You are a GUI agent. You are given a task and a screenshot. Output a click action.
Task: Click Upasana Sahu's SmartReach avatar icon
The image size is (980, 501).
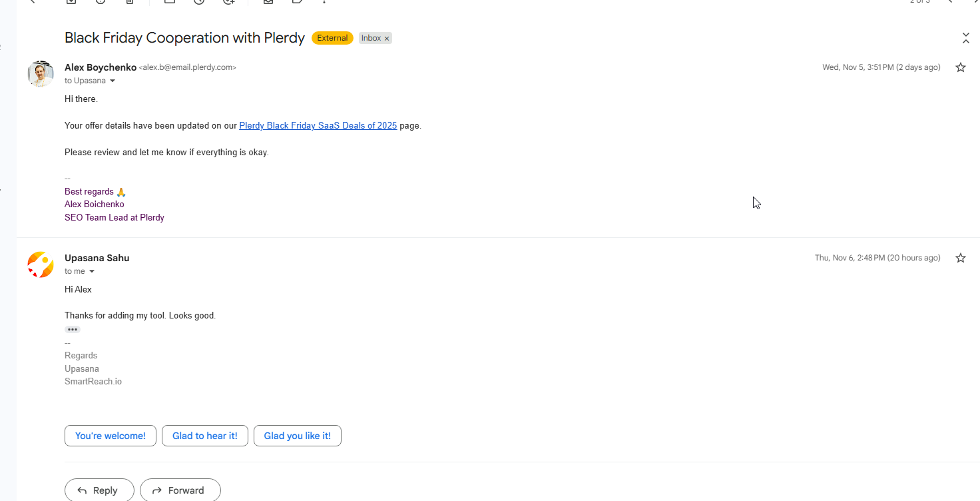[41, 264]
